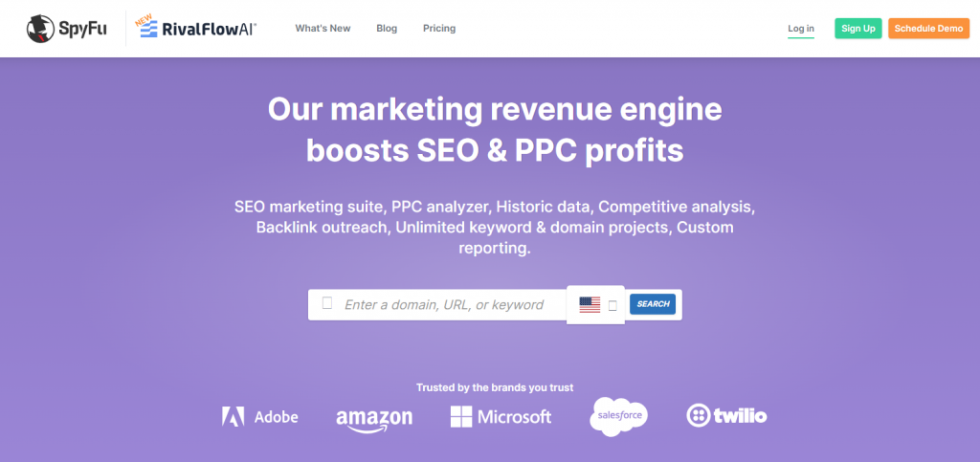The width and height of the screenshot is (980, 462).
Task: Click the SpyFu spy hat logo icon
Action: coord(40,29)
